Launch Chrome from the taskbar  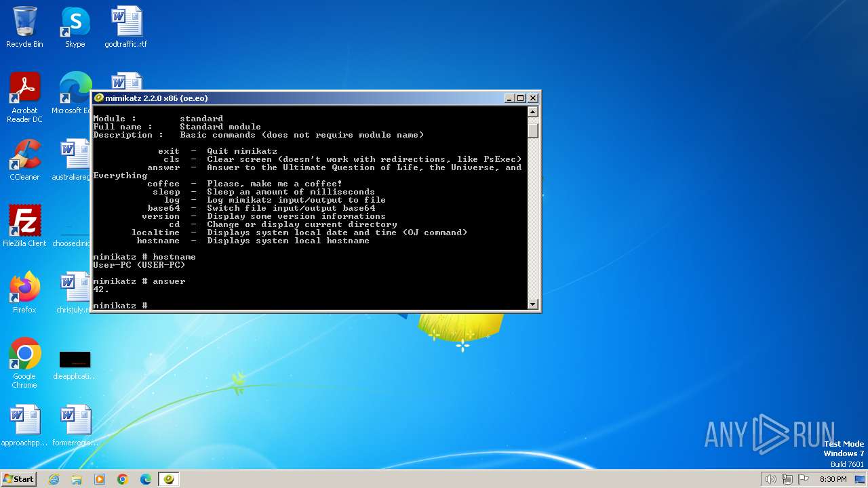click(x=123, y=479)
